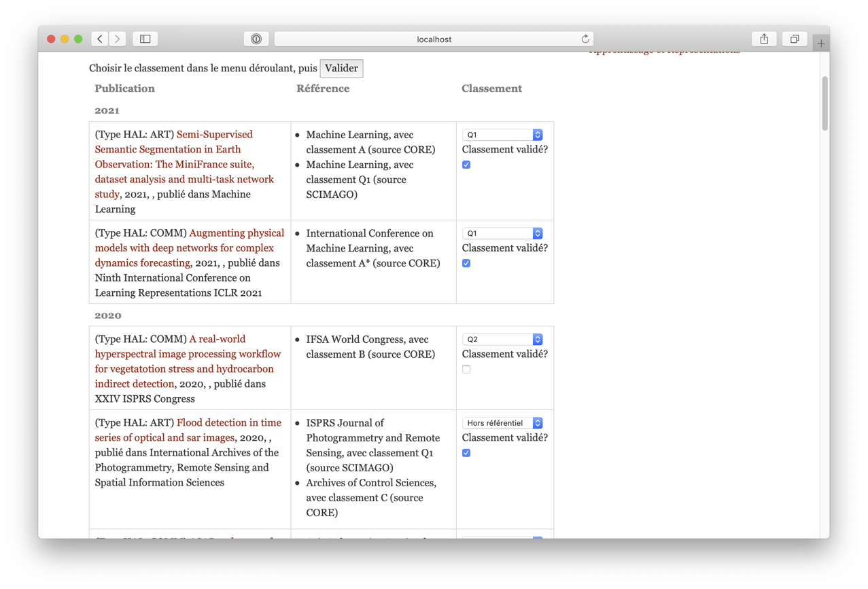
Task: Open the 1Password extension icon
Action: pos(256,39)
